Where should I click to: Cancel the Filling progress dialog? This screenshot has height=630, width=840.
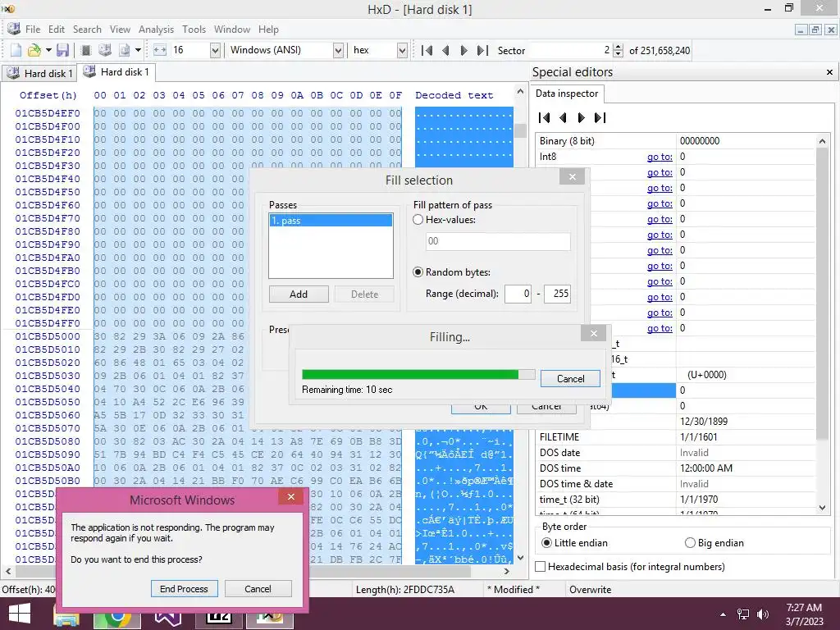click(x=571, y=379)
